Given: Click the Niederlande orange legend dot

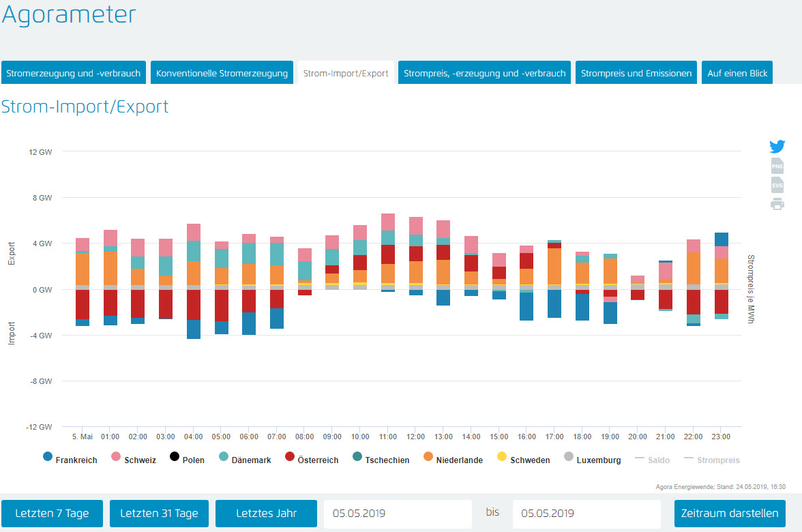Looking at the screenshot, I should 428,456.
